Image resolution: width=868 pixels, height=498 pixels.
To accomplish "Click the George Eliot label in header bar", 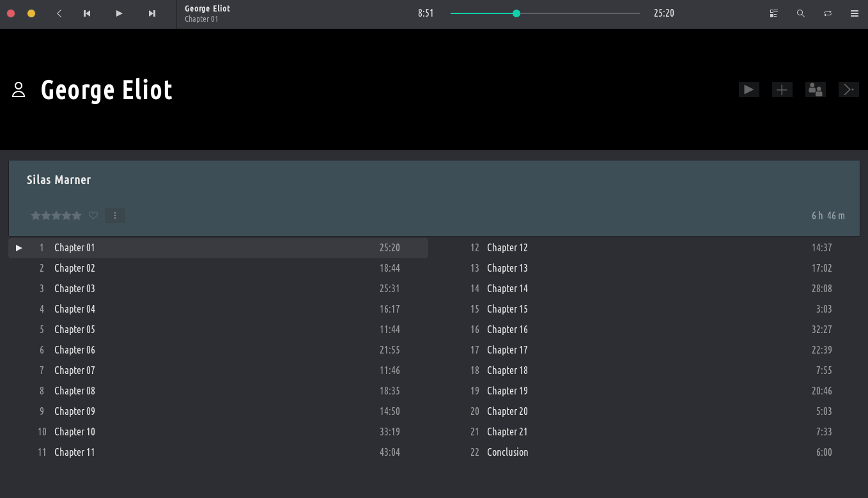I will [x=207, y=8].
